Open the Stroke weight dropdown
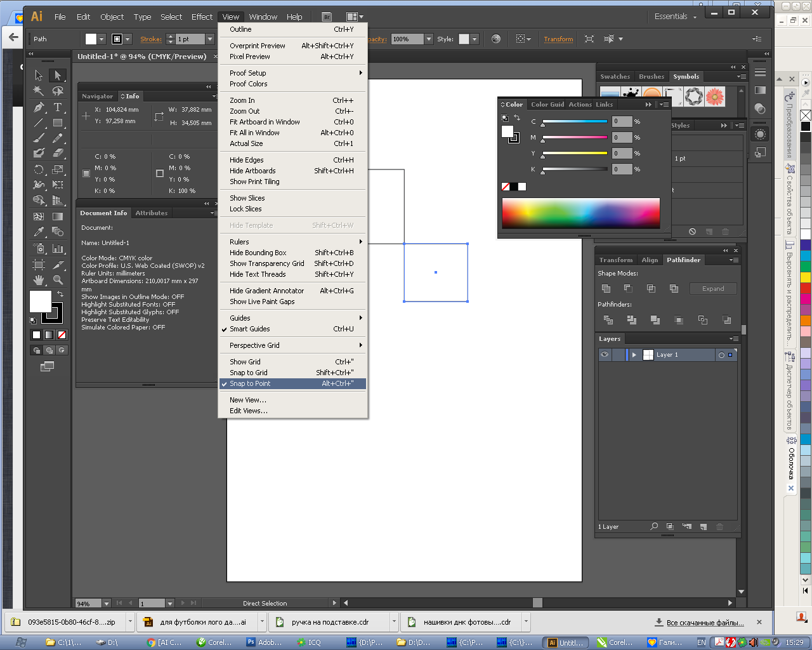The width and height of the screenshot is (812, 650). [x=210, y=39]
